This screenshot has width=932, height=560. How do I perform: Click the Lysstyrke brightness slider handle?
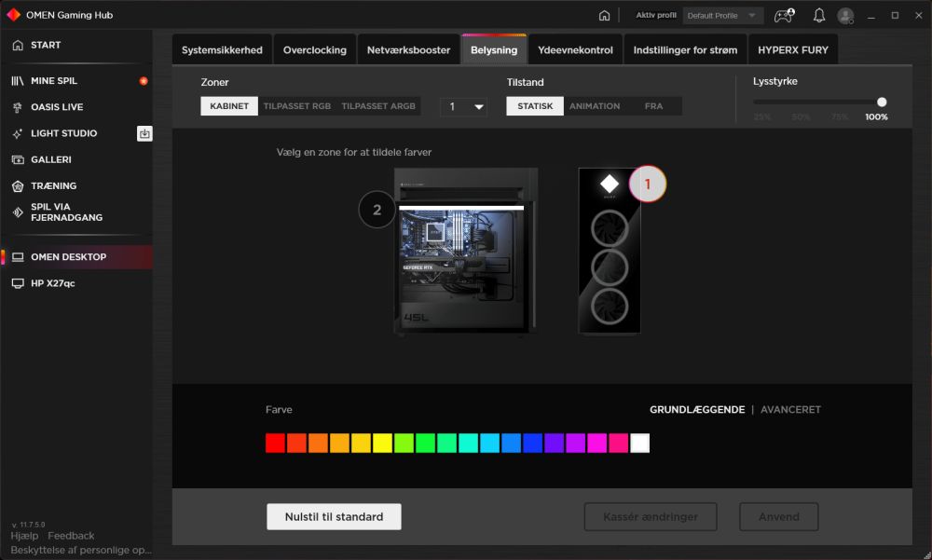pyautogui.click(x=882, y=102)
